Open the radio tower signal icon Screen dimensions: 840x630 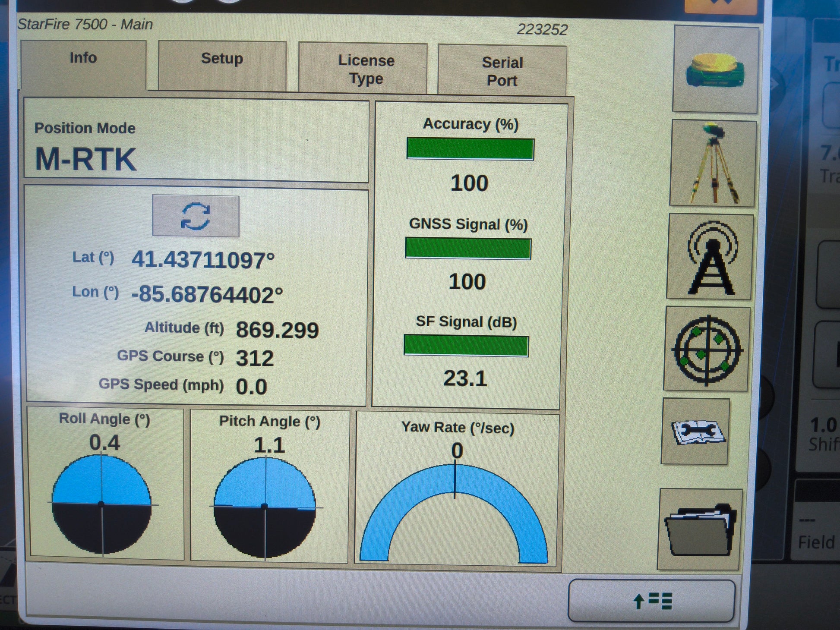click(x=710, y=257)
